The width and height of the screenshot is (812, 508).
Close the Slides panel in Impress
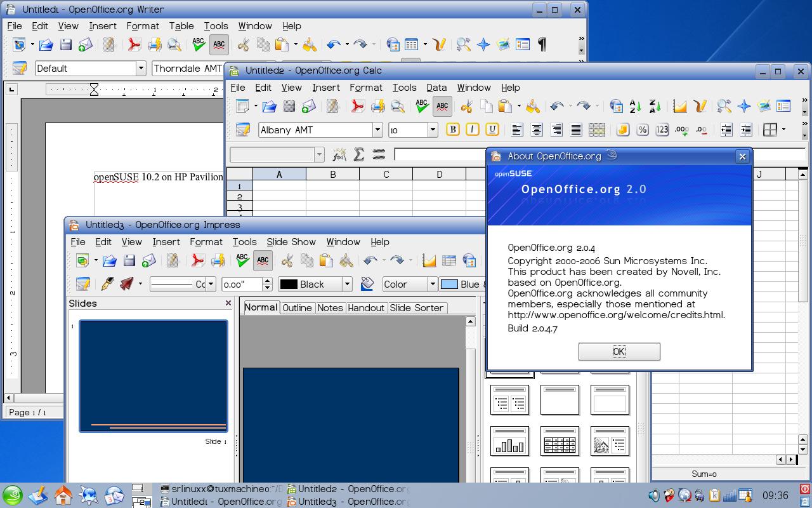[x=228, y=303]
